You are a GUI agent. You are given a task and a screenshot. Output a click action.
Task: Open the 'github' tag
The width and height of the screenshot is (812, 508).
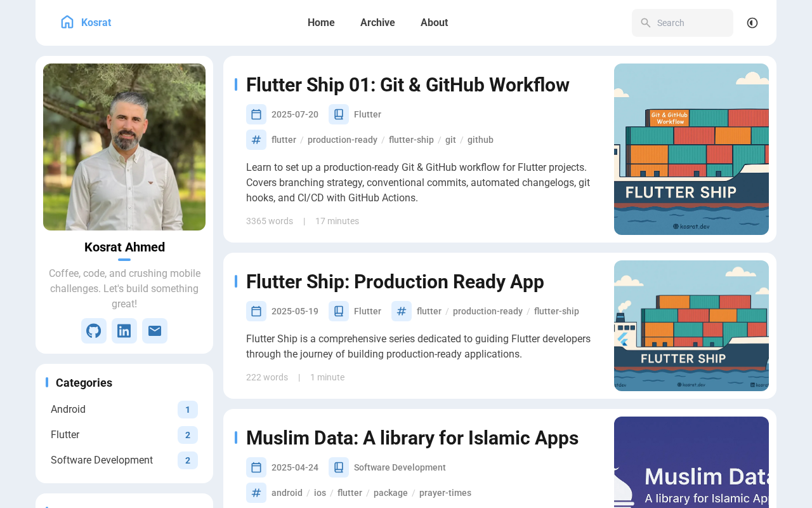coord(480,140)
